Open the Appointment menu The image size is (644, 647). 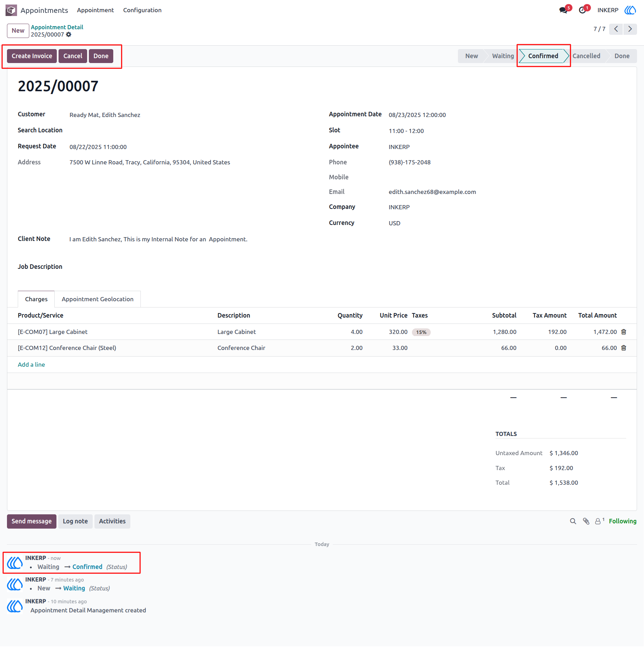tap(95, 10)
